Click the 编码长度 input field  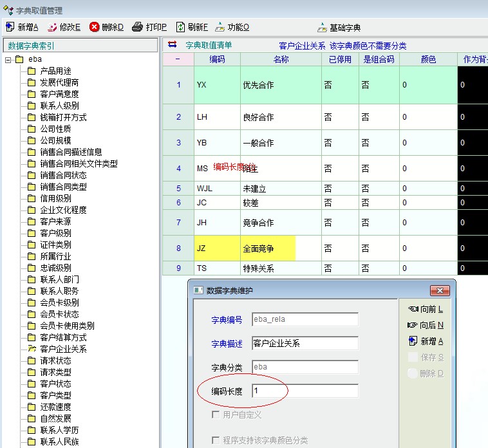click(305, 391)
